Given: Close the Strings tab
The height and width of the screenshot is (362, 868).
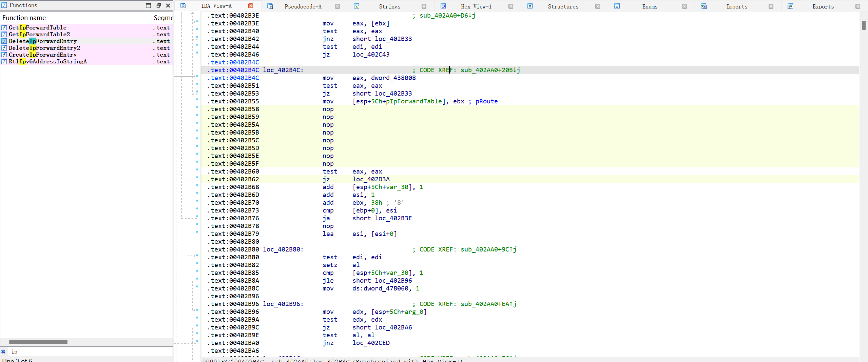Looking at the screenshot, I should 424,6.
